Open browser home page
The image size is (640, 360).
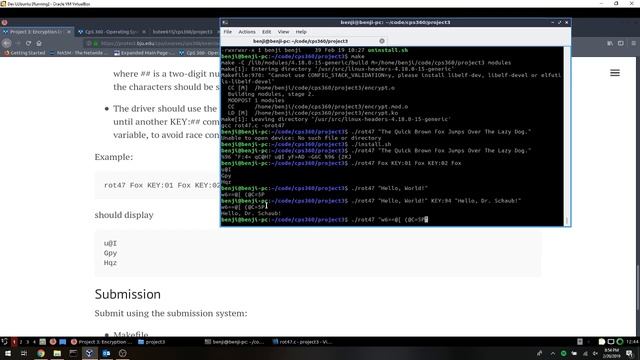(x=39, y=43)
